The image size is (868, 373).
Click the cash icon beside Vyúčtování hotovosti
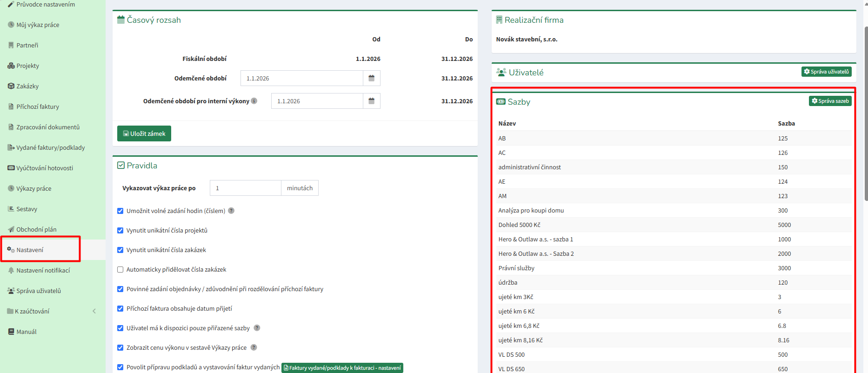[11, 168]
